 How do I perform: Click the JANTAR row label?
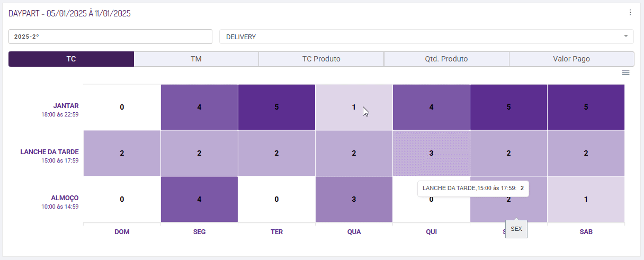pos(66,106)
